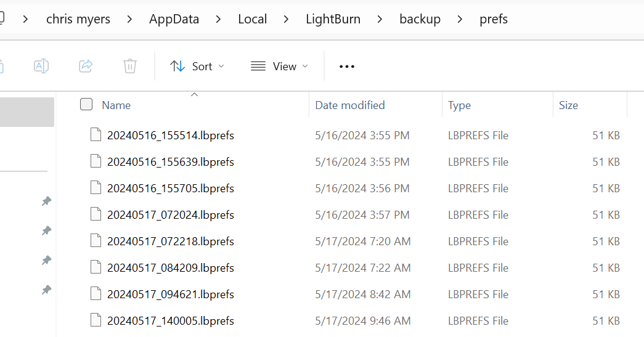The image size is (644, 337).
Task: Click the Rename toolbar icon
Action: (x=41, y=66)
